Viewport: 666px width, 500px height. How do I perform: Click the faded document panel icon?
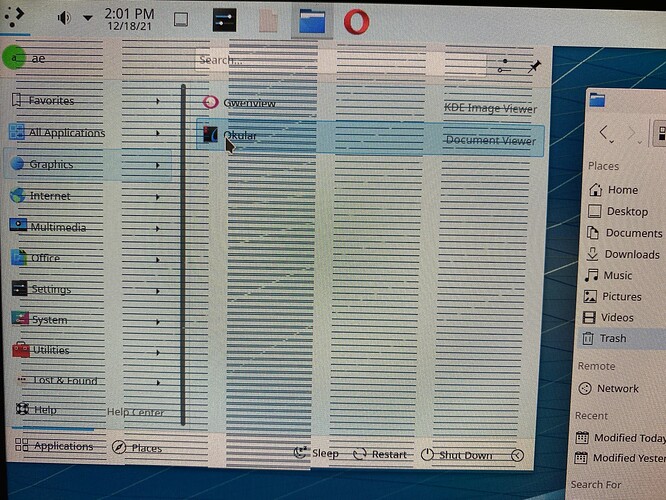pos(268,20)
